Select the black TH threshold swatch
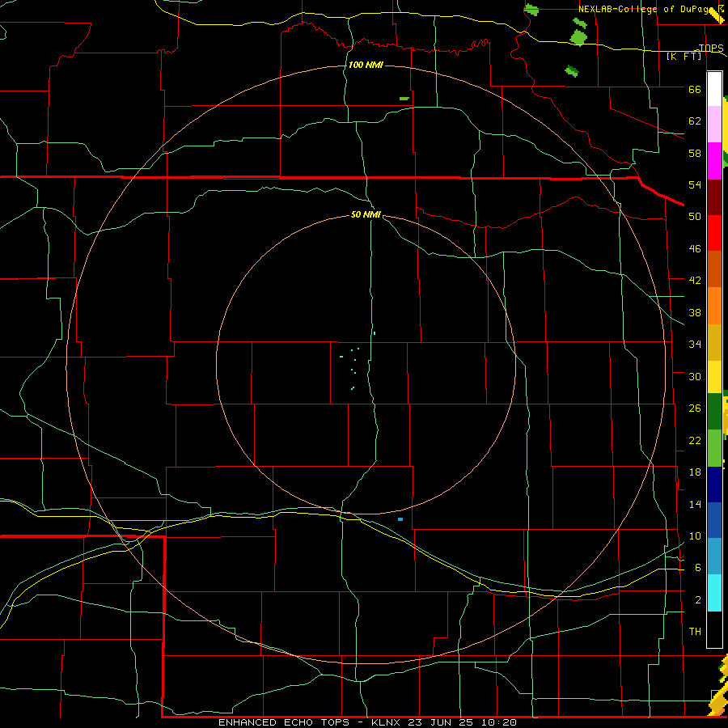 (x=714, y=629)
